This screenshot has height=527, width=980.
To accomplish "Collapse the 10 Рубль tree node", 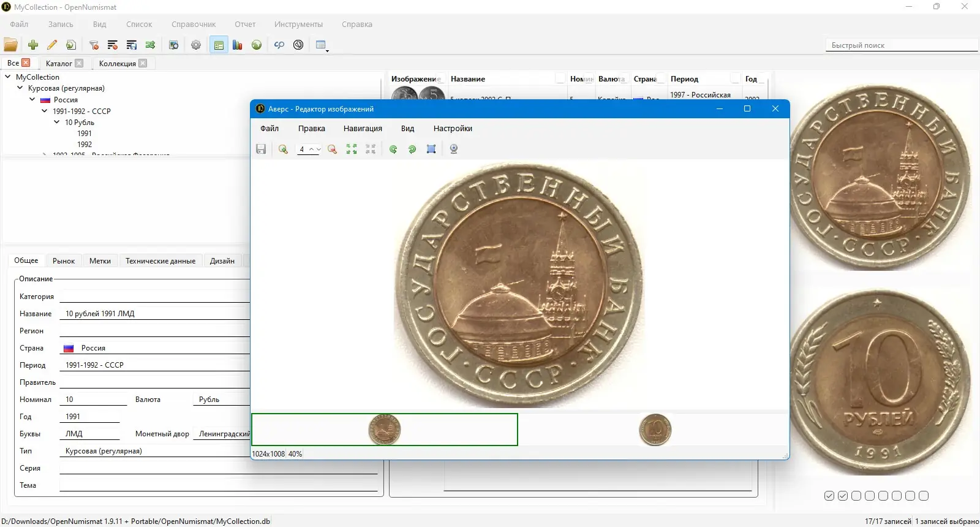I will click(57, 122).
